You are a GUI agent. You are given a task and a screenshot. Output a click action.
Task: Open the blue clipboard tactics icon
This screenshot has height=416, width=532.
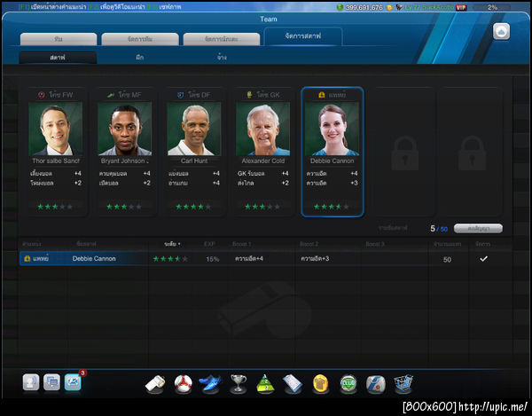(x=293, y=384)
